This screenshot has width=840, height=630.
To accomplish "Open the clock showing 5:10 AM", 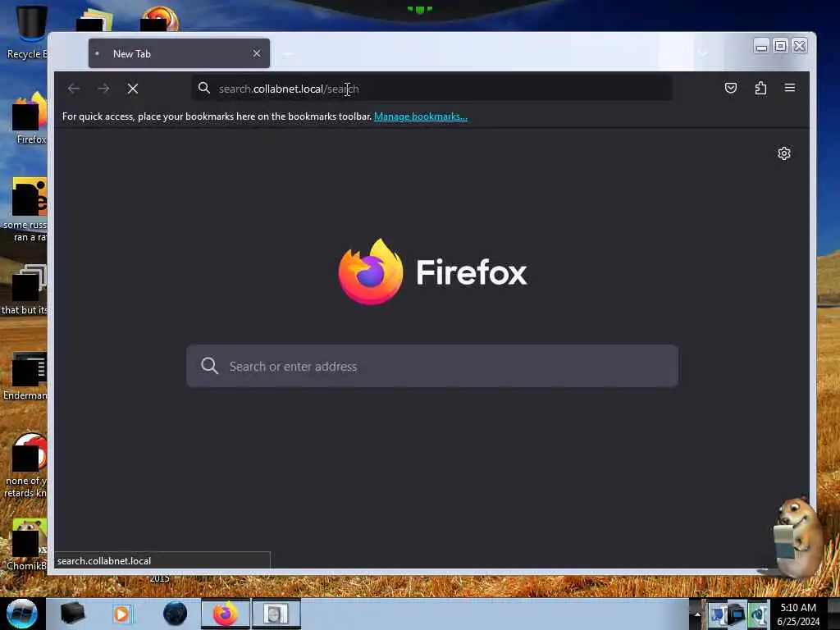I will click(x=798, y=614).
